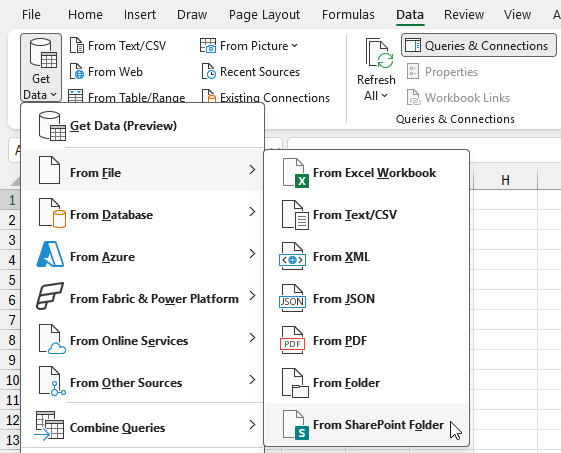This screenshot has width=561, height=453.
Task: Click the From Database cylinder icon
Action: coord(52,213)
